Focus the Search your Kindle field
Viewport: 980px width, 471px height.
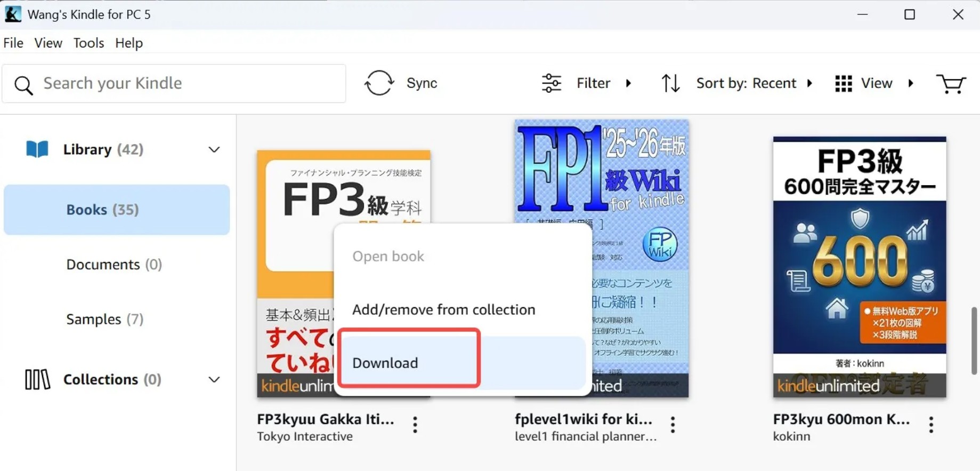(174, 83)
